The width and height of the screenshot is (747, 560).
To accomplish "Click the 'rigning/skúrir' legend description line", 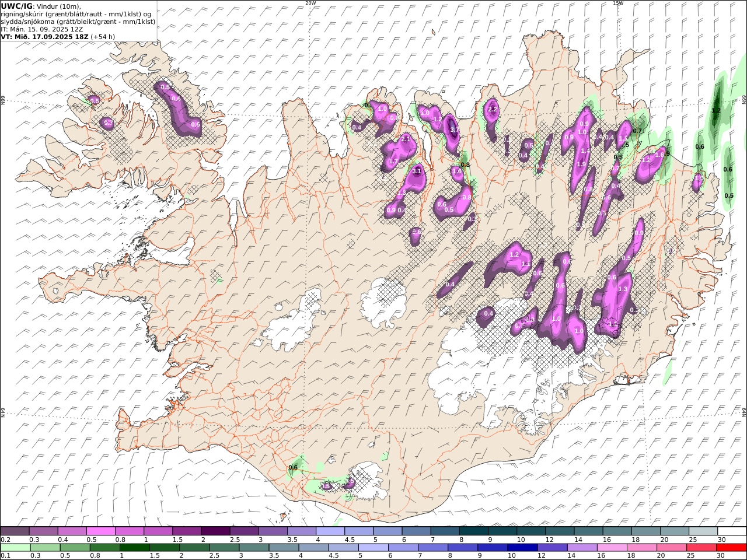I will [77, 14].
